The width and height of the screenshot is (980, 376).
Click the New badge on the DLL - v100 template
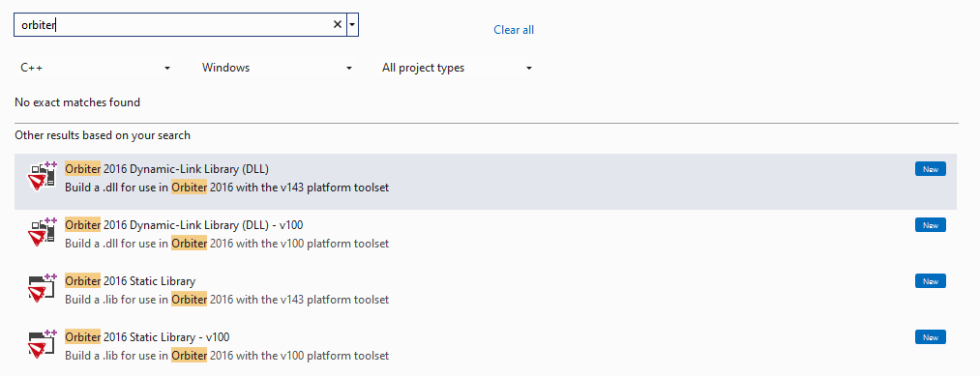(931, 225)
